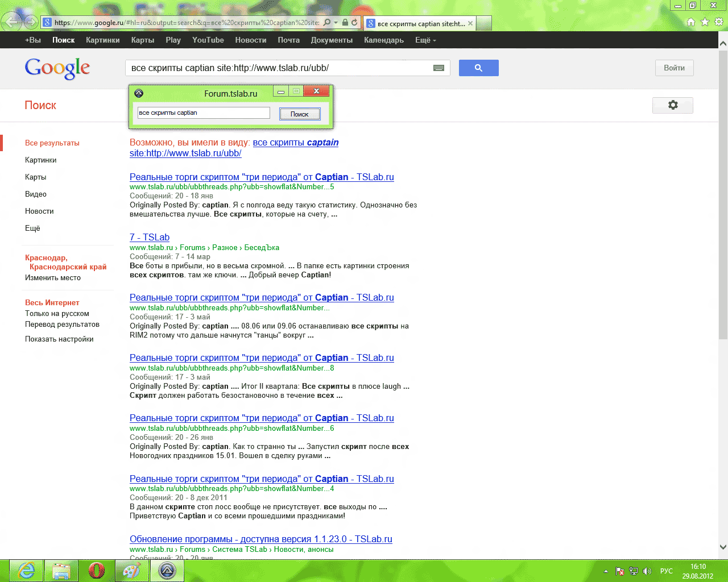728x582 pixels.
Task: Click the Войти sign-in button
Action: click(x=674, y=68)
